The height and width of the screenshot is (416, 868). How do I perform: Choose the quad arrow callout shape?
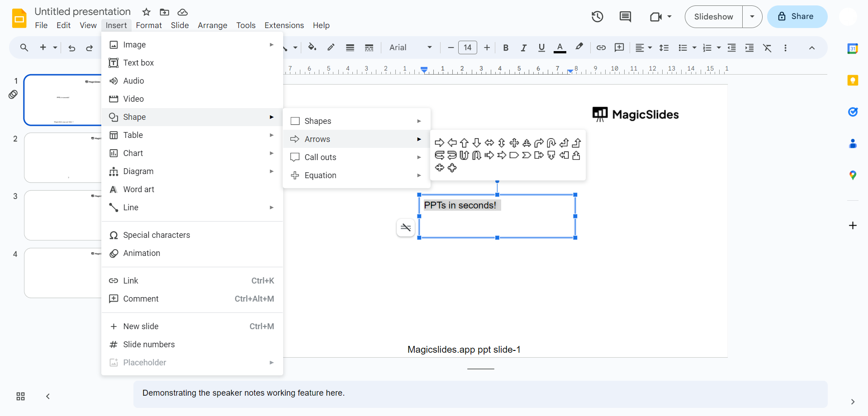click(452, 168)
